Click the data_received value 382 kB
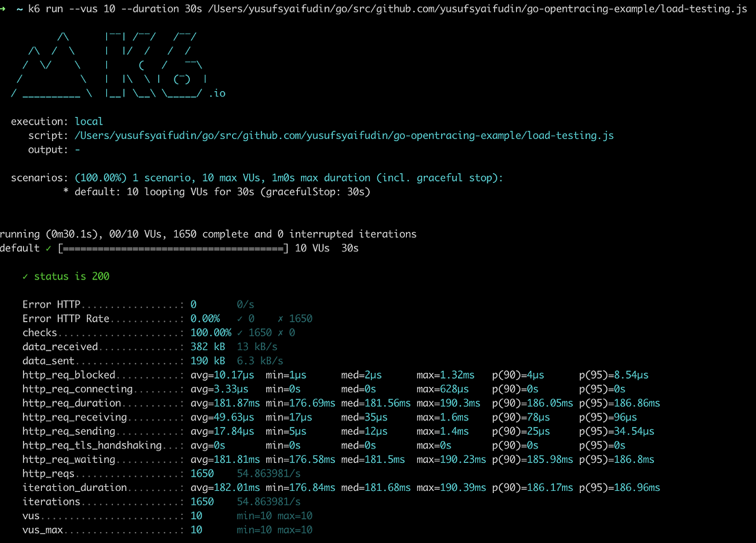 pos(202,346)
